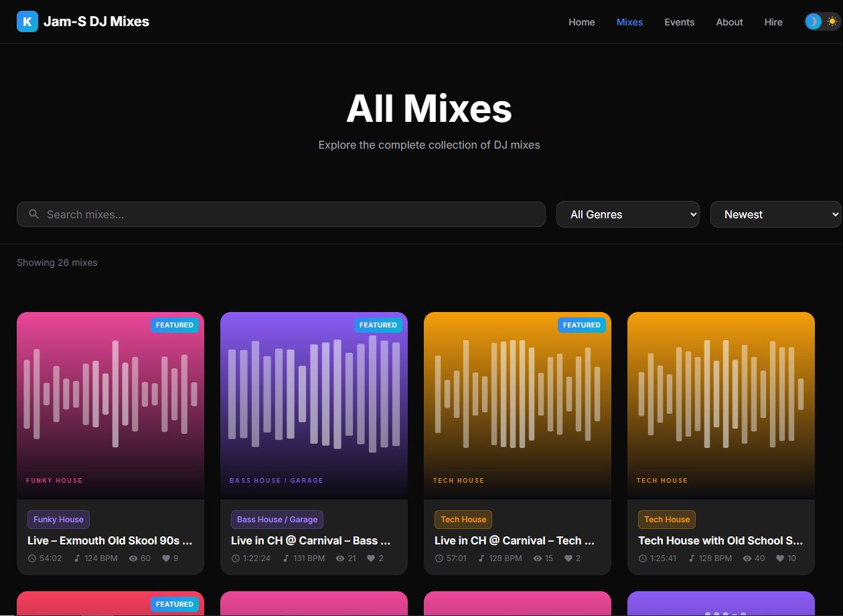Open 'Live in CH @ Carnival – Bass' title
843x616 pixels.
pyautogui.click(x=311, y=540)
